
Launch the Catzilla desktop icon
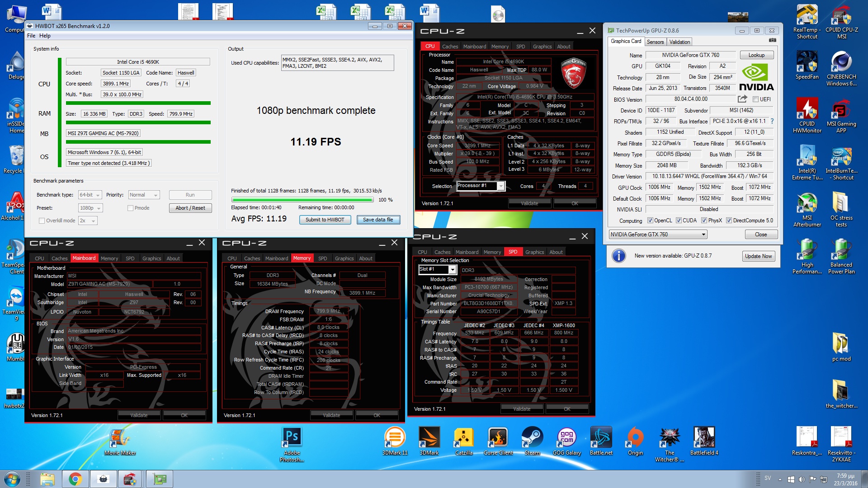[463, 441]
